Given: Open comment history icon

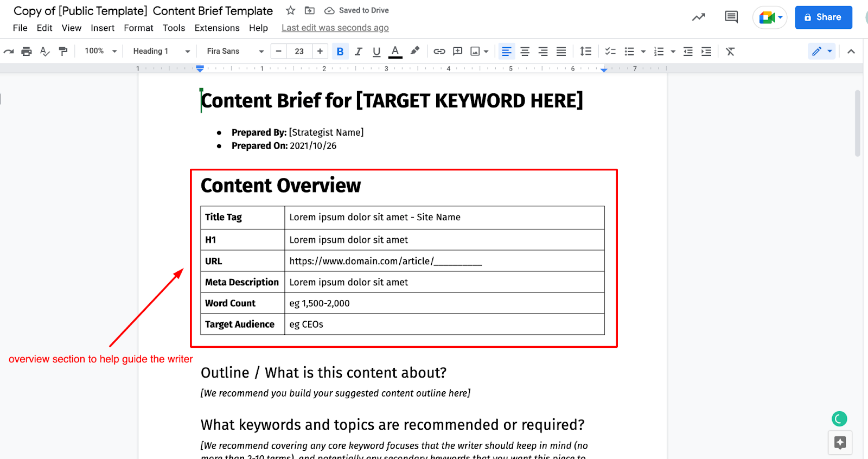Looking at the screenshot, I should 731,17.
